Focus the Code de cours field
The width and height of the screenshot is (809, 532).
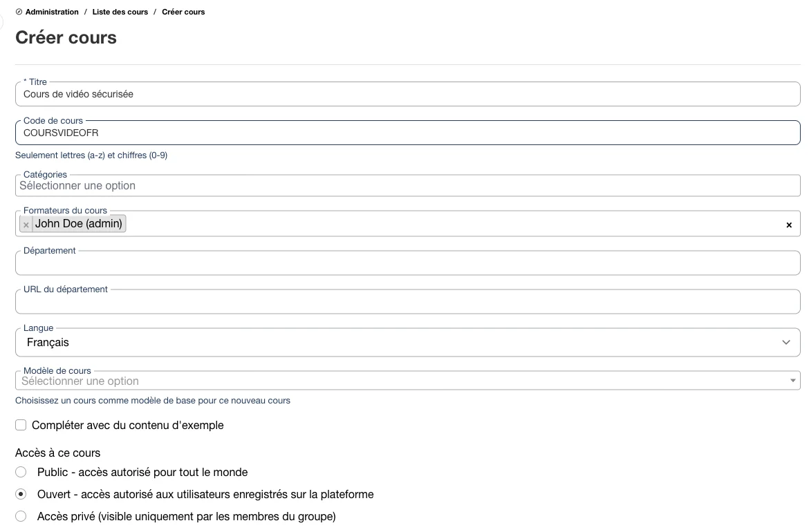(x=407, y=133)
